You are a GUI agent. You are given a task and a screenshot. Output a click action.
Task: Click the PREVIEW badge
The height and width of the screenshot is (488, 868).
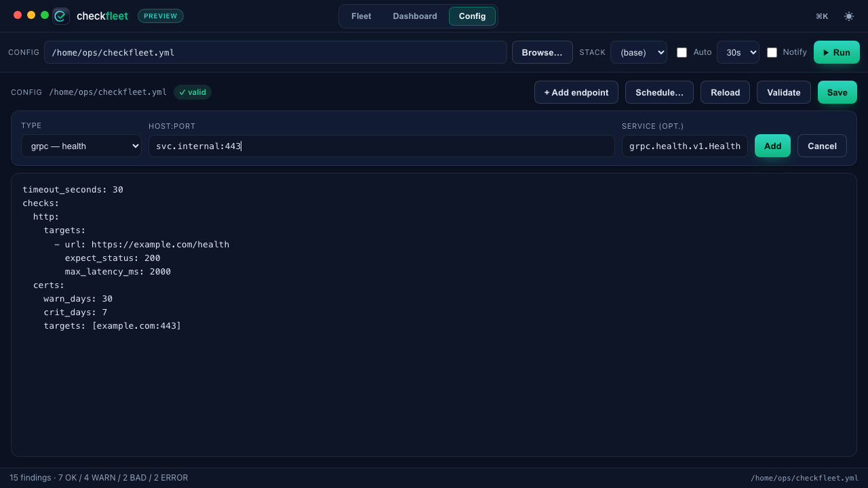[161, 16]
